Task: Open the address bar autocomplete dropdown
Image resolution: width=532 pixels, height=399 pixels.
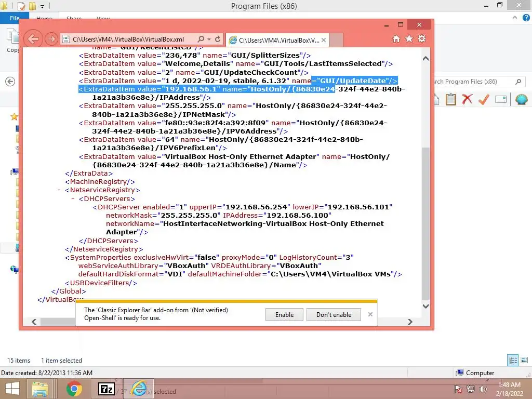Action: point(209,39)
